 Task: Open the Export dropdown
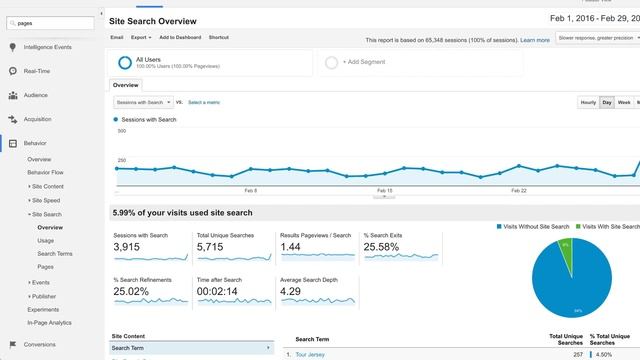click(x=141, y=37)
